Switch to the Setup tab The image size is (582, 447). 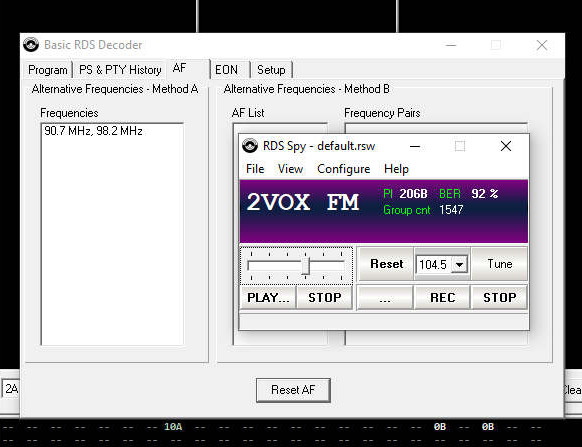click(271, 70)
